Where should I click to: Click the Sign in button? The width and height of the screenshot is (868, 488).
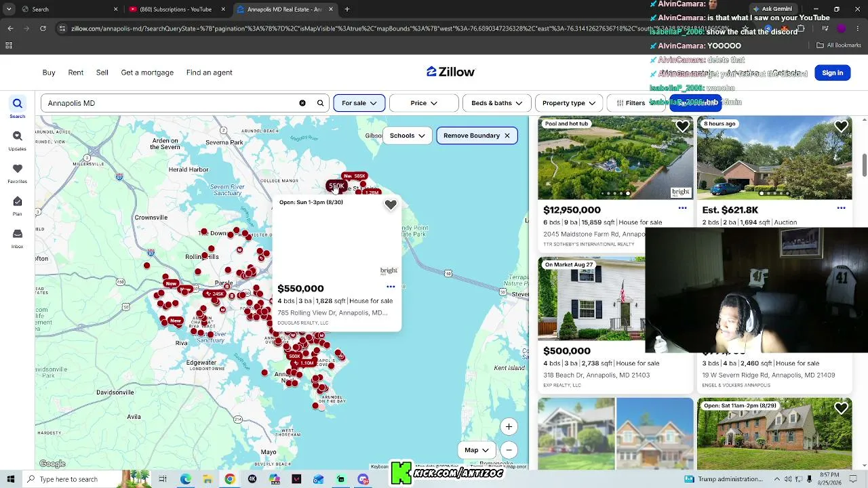(832, 73)
